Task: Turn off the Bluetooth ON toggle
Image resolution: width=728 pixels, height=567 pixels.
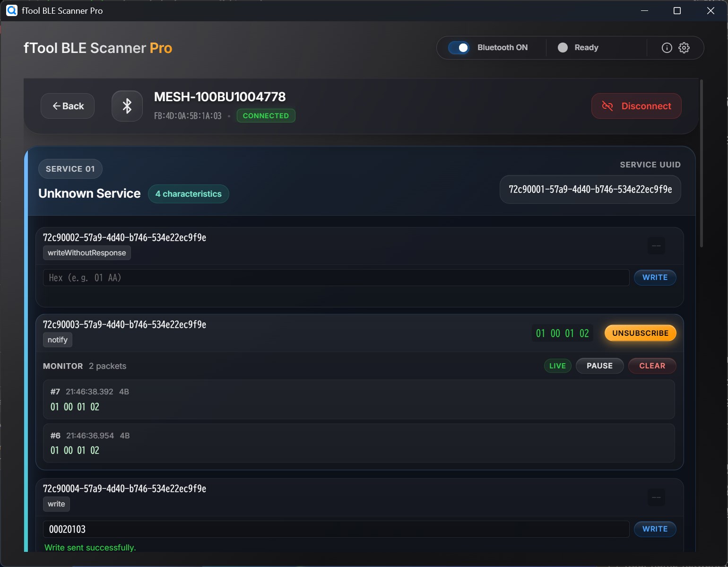Action: coord(459,47)
